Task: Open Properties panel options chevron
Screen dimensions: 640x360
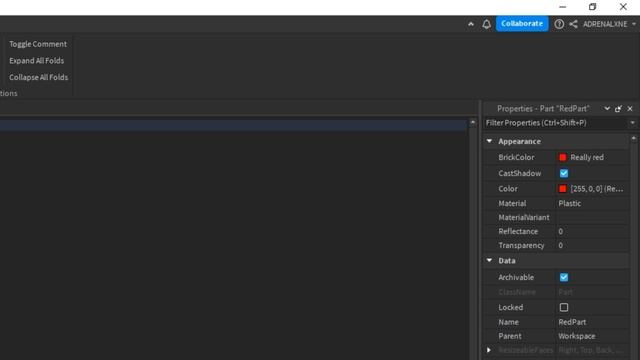Action: click(x=607, y=109)
